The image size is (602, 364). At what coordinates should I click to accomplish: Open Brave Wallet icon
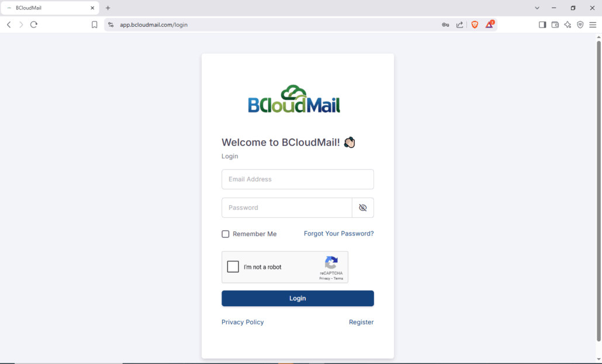coord(555,25)
